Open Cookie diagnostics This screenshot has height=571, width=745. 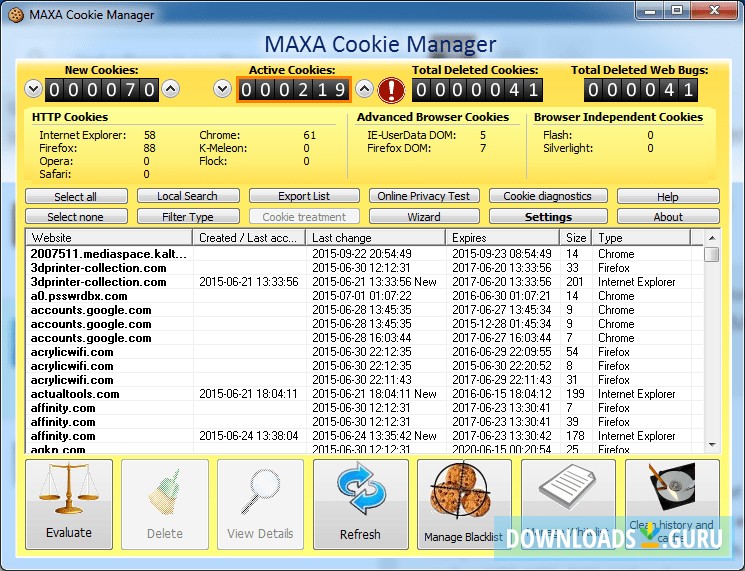(x=548, y=196)
